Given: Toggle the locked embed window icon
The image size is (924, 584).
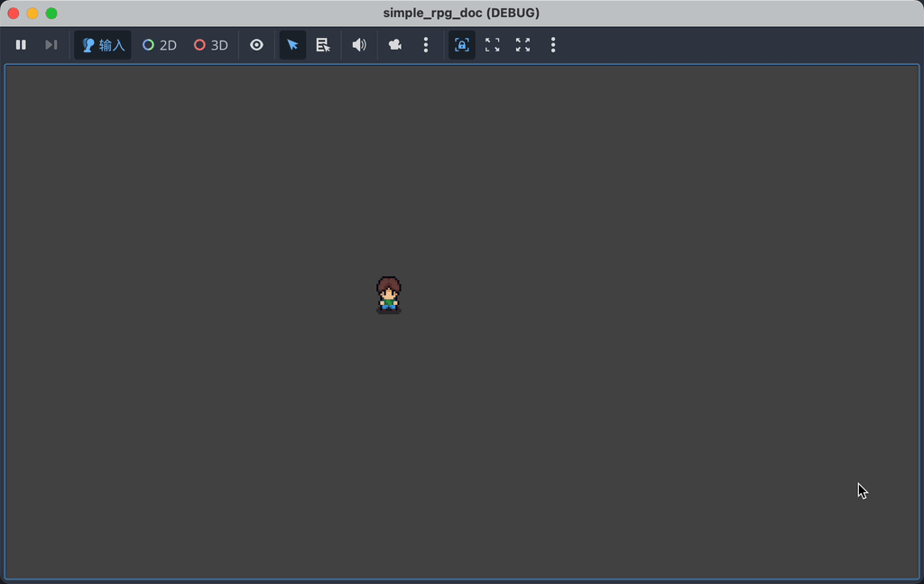Looking at the screenshot, I should [x=462, y=45].
